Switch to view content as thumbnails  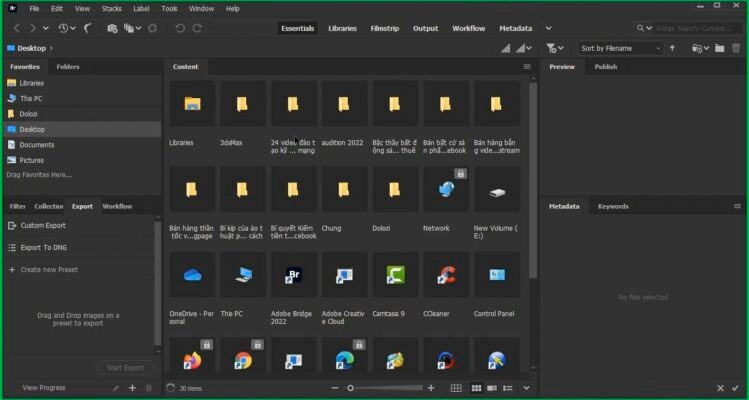[476, 388]
